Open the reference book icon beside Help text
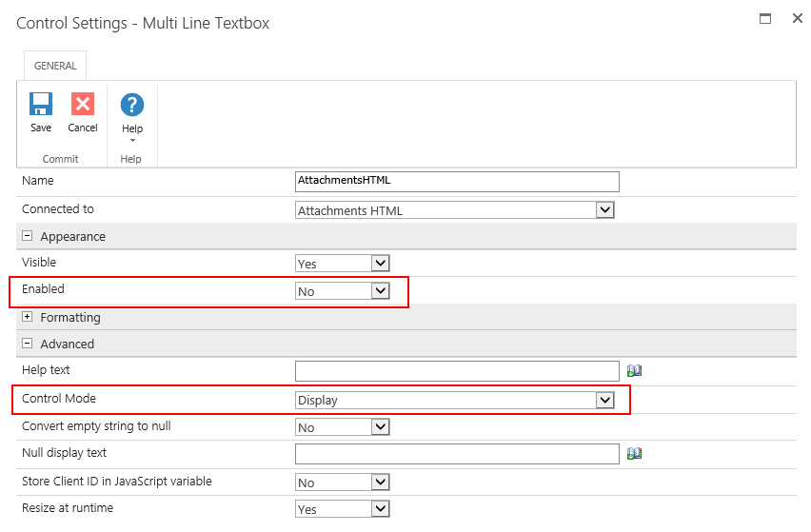Screen dimensions: 811x532 click(x=634, y=371)
